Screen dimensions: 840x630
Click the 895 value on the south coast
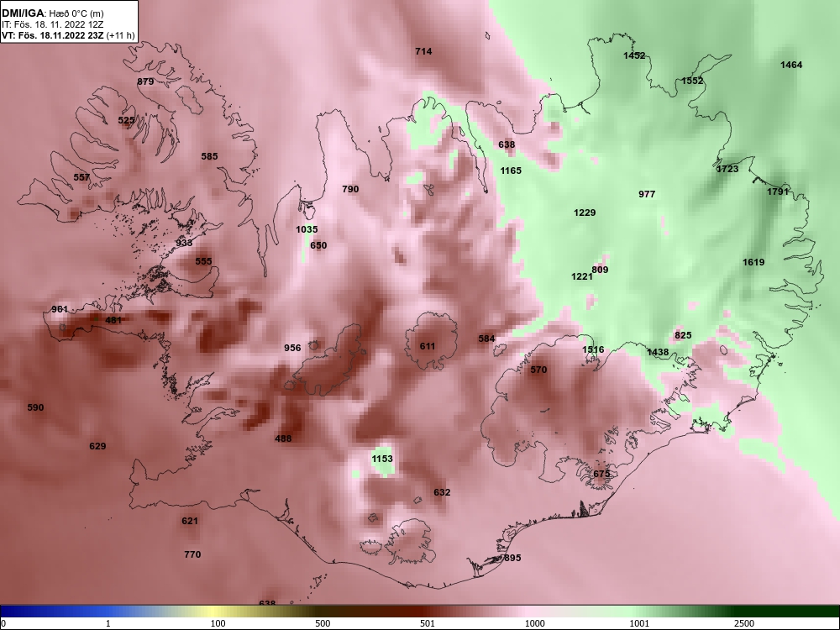(x=512, y=558)
